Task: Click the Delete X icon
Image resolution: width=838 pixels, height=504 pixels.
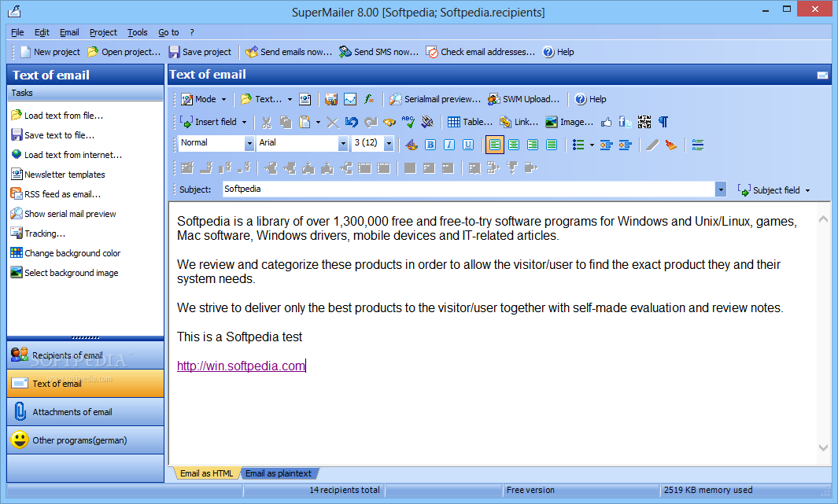Action: pos(332,122)
